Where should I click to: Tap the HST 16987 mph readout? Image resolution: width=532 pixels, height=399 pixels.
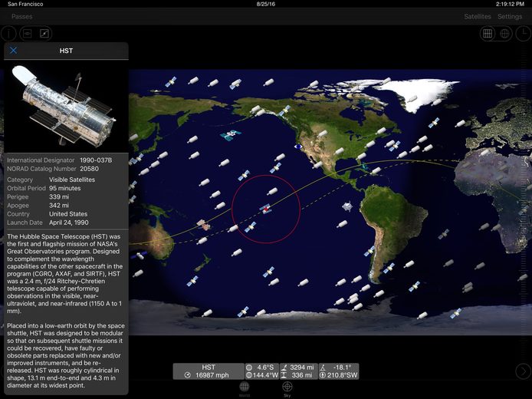(209, 371)
